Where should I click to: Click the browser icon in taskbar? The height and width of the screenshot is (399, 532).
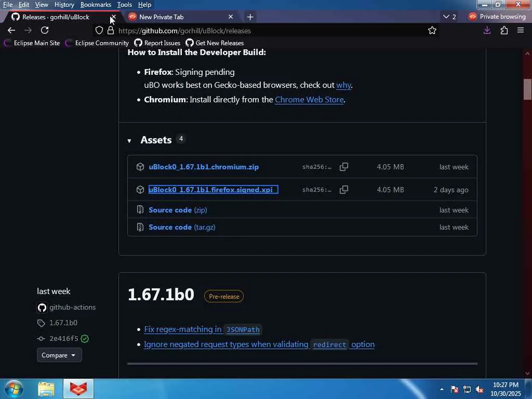pyautogui.click(x=78, y=389)
